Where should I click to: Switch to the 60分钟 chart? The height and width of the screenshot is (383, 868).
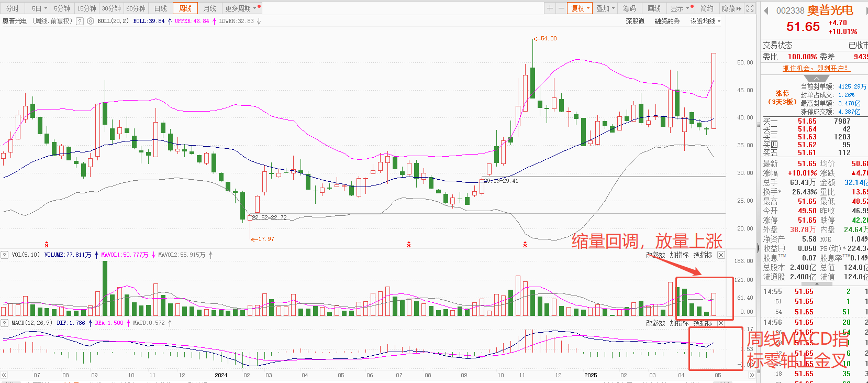tap(136, 8)
